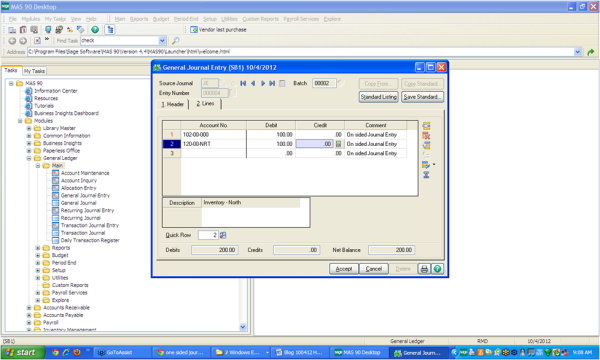This screenshot has width=600, height=360.
Task: Open General Journal Entry task in tree
Action: pyautogui.click(x=85, y=195)
